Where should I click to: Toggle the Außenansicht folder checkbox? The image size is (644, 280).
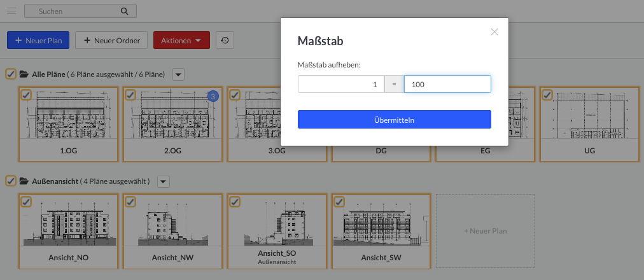click(x=11, y=181)
